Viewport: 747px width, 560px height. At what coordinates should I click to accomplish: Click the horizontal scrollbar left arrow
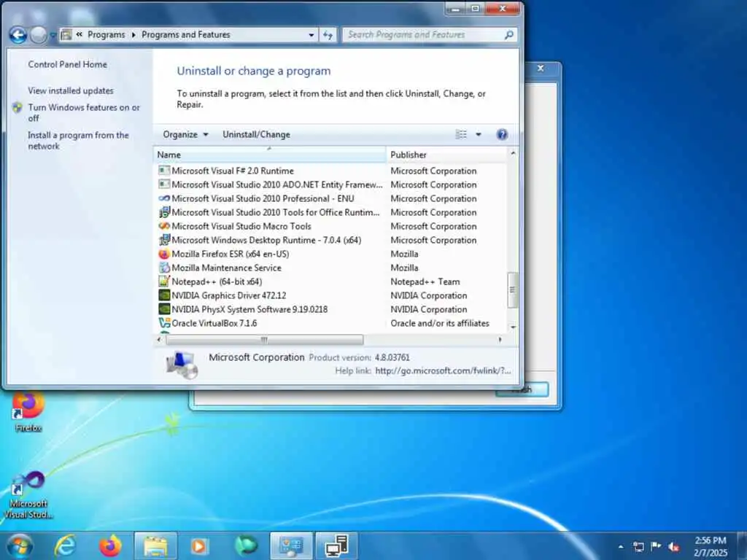[x=160, y=340]
